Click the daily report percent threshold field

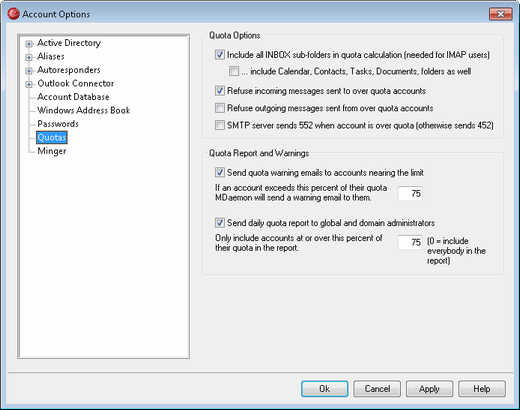click(410, 242)
